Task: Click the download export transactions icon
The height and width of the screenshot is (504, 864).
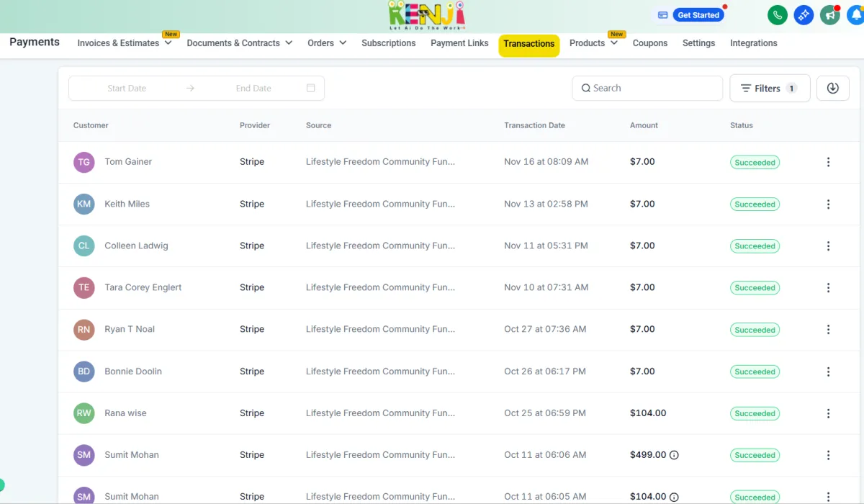Action: [x=833, y=88]
